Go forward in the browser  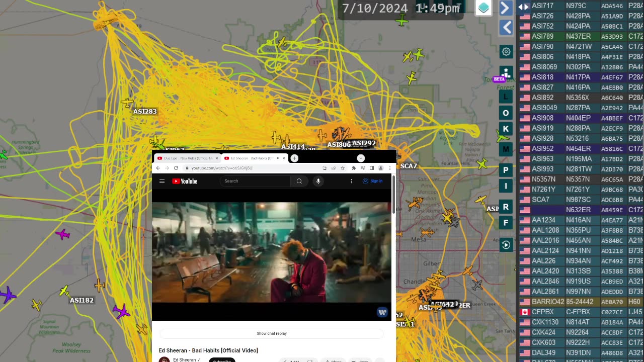167,168
